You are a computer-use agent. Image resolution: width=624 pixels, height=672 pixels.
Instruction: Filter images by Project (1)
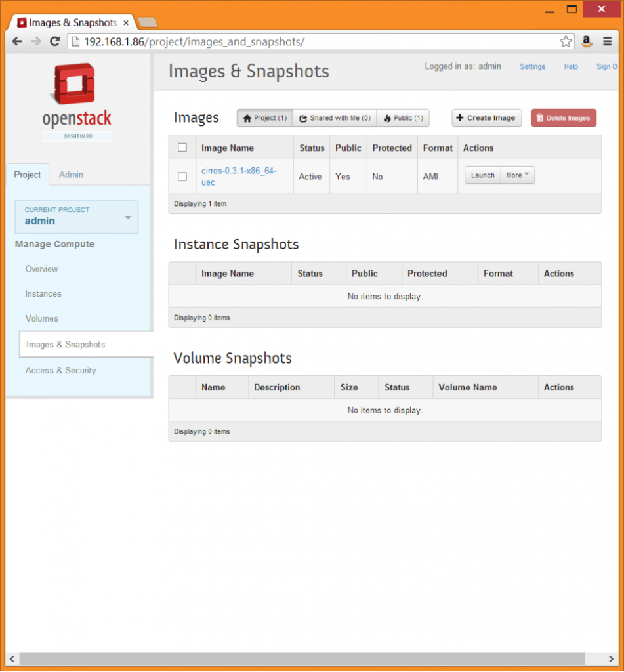click(265, 118)
